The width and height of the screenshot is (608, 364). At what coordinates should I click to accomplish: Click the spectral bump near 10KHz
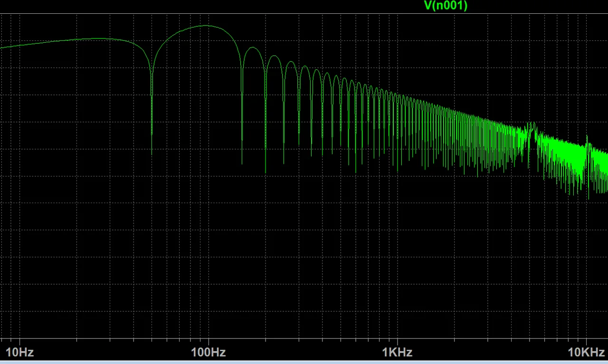(587, 139)
